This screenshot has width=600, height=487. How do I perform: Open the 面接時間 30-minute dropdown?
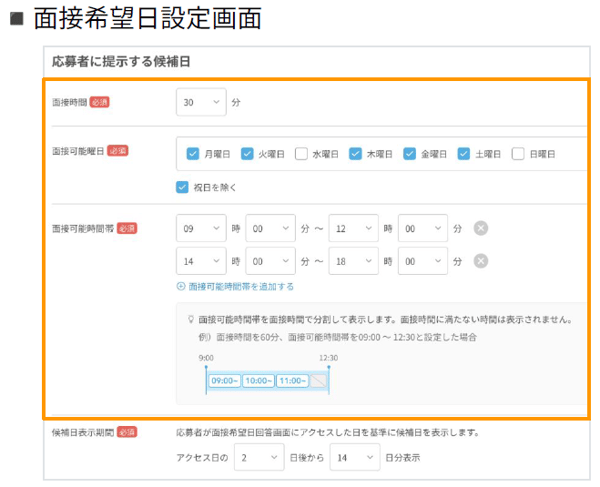click(x=201, y=102)
